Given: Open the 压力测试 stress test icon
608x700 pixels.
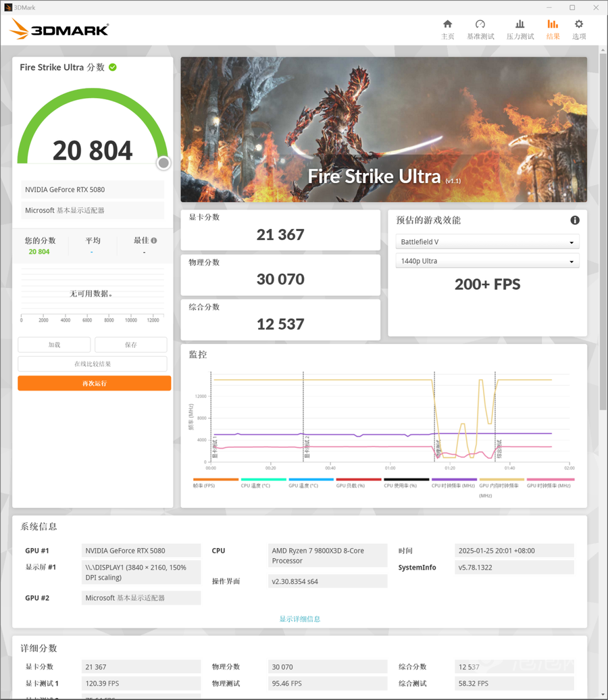Looking at the screenshot, I should click(520, 25).
